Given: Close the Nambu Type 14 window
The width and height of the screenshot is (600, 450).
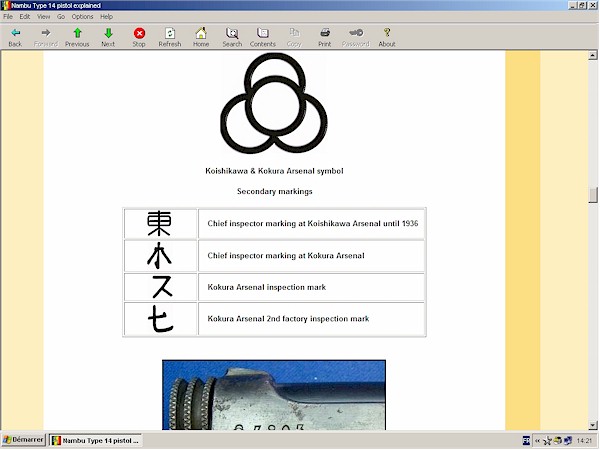Looking at the screenshot, I should (593, 5).
